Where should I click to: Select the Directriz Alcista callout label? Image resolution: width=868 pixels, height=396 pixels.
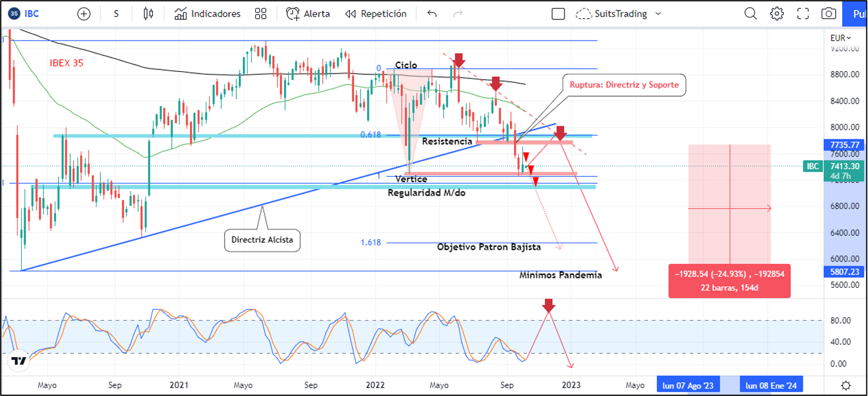[262, 240]
